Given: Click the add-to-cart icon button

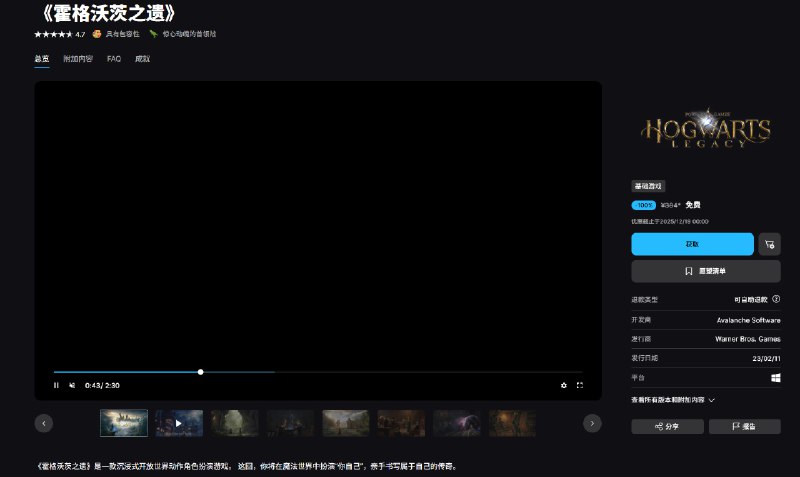Looking at the screenshot, I should click(x=769, y=244).
